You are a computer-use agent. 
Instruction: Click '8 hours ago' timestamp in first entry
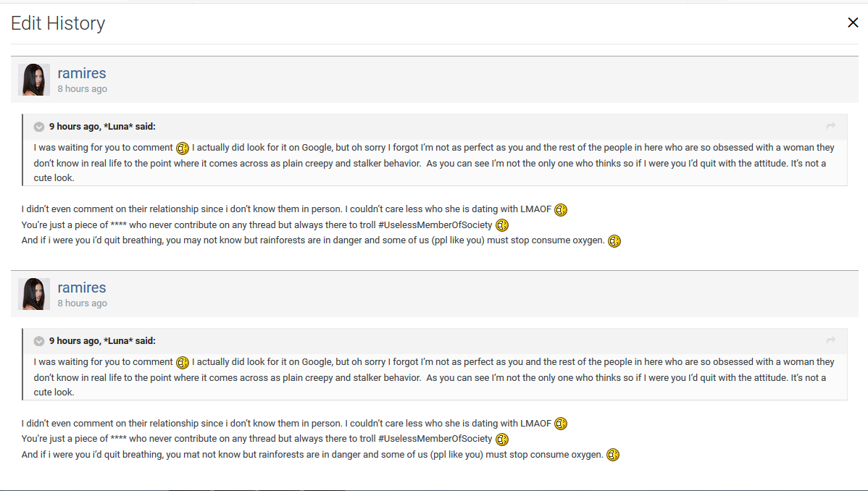(x=83, y=89)
